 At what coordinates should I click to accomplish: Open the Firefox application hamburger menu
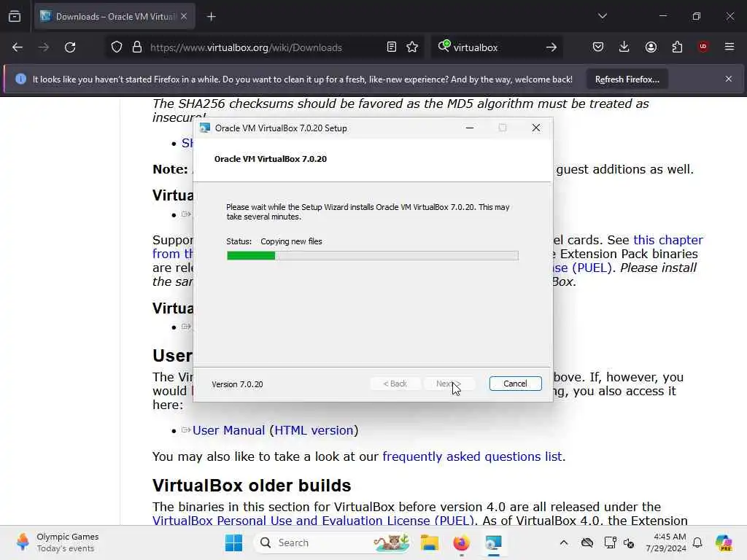point(729,47)
